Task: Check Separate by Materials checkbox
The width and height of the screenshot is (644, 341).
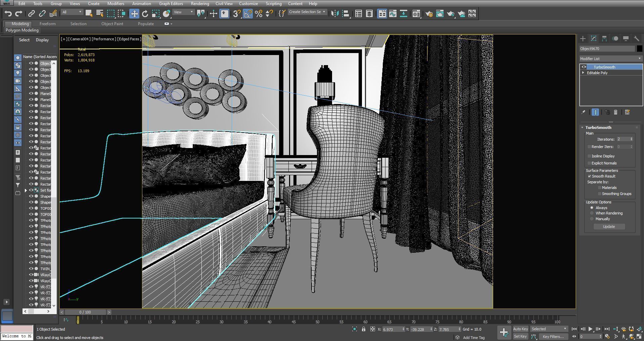Action: (x=599, y=188)
